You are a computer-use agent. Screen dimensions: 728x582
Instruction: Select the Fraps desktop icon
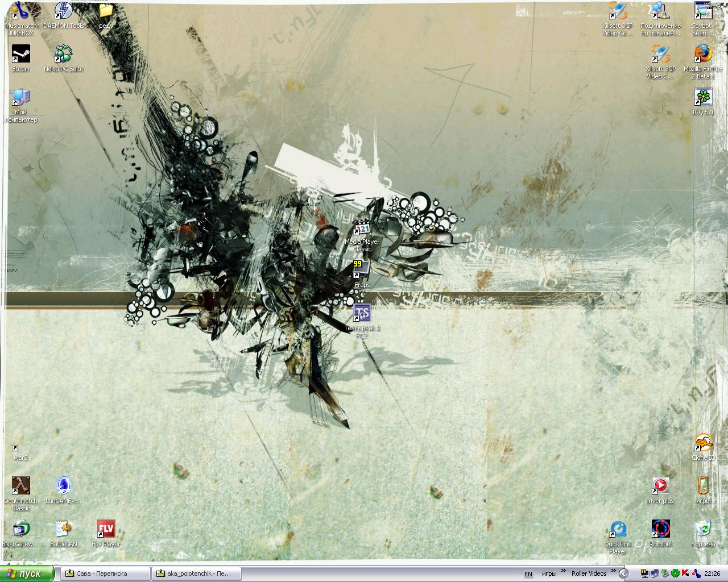point(362,269)
